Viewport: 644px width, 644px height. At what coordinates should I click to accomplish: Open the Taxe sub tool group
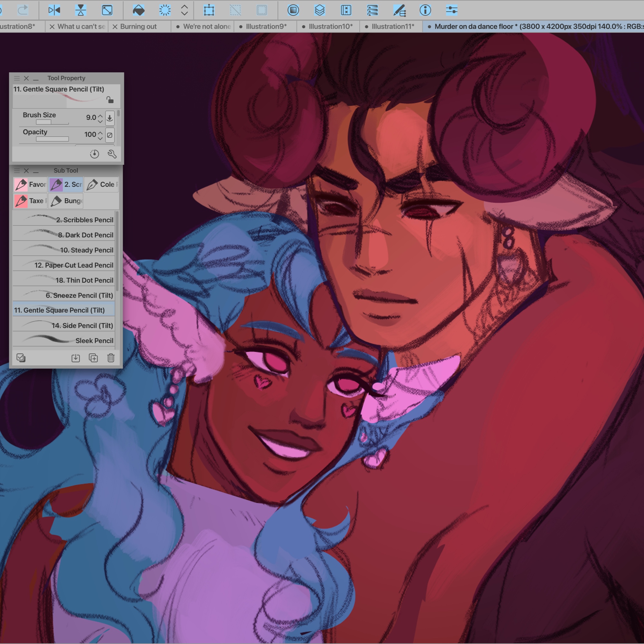click(30, 201)
